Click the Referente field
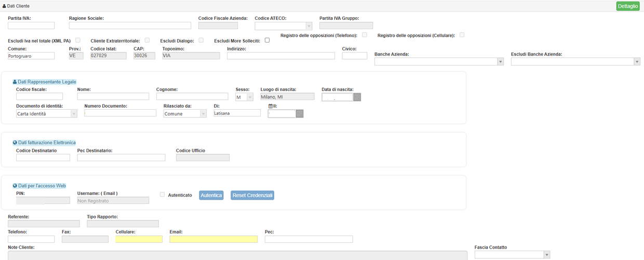The image size is (644, 260). pyautogui.click(x=44, y=224)
